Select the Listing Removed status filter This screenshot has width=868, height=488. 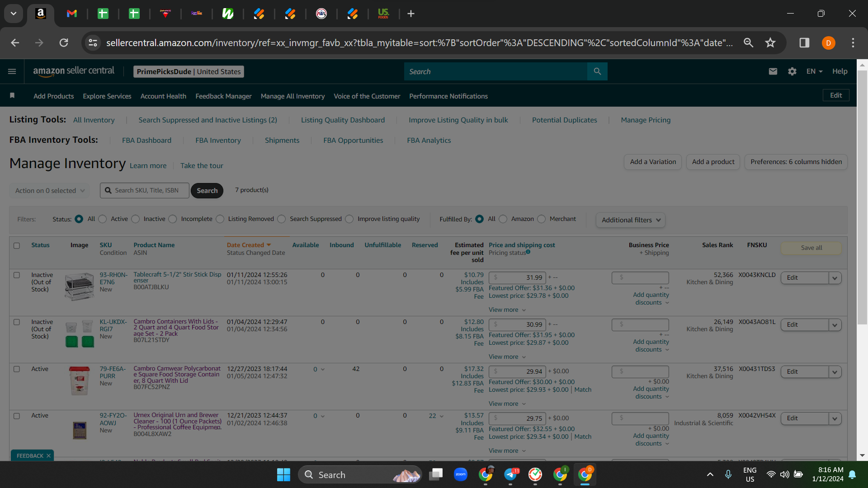click(220, 219)
